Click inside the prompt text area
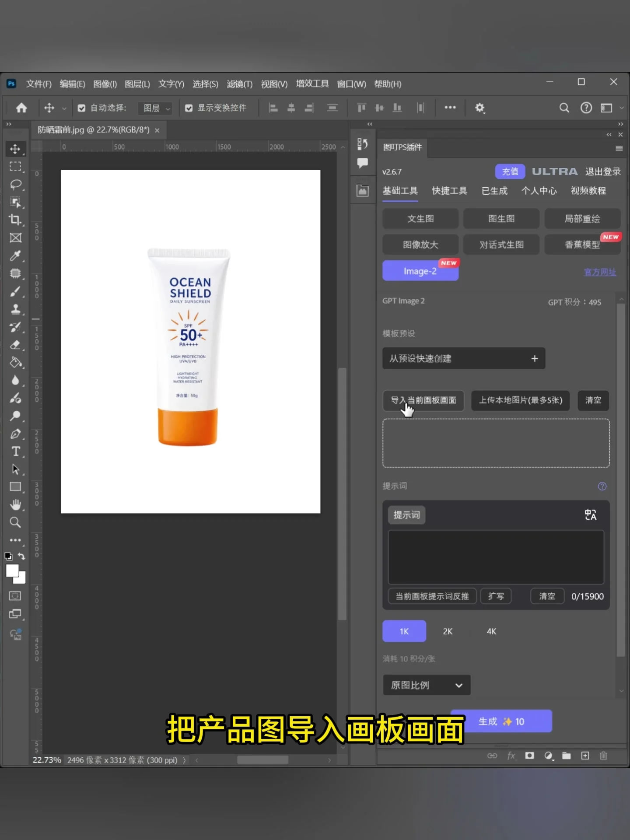 click(x=496, y=557)
